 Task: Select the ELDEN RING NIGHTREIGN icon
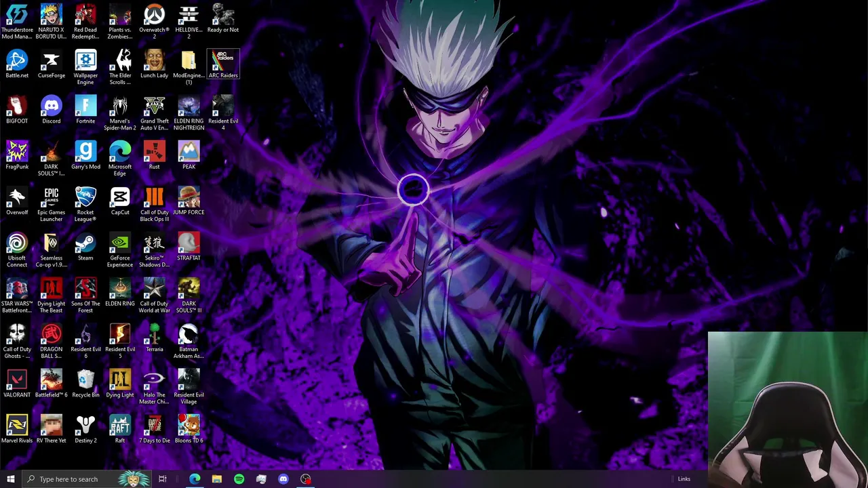point(189,113)
